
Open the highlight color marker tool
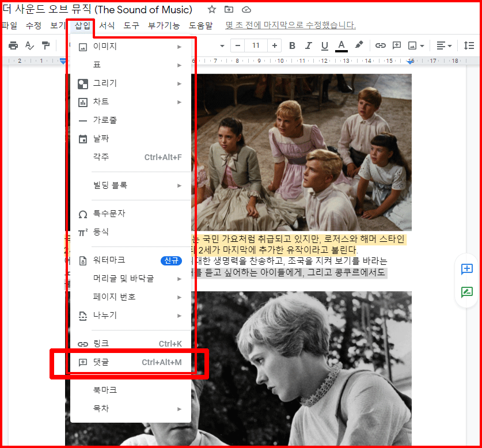click(x=358, y=45)
